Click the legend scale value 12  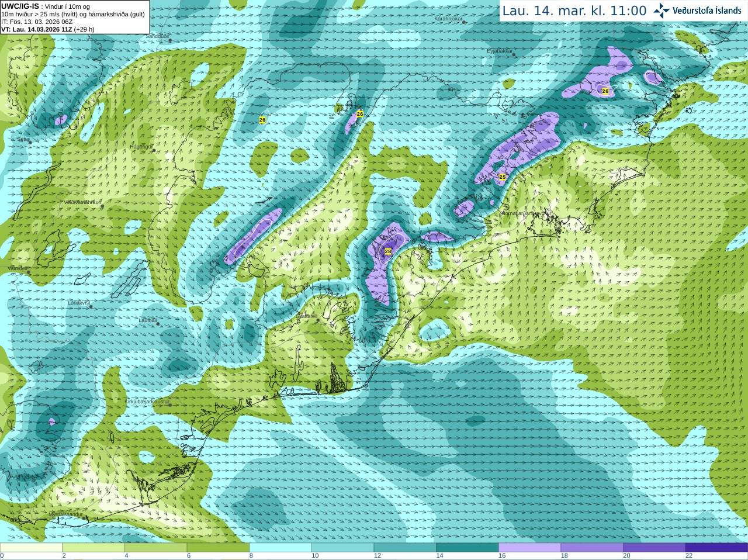[x=378, y=556]
